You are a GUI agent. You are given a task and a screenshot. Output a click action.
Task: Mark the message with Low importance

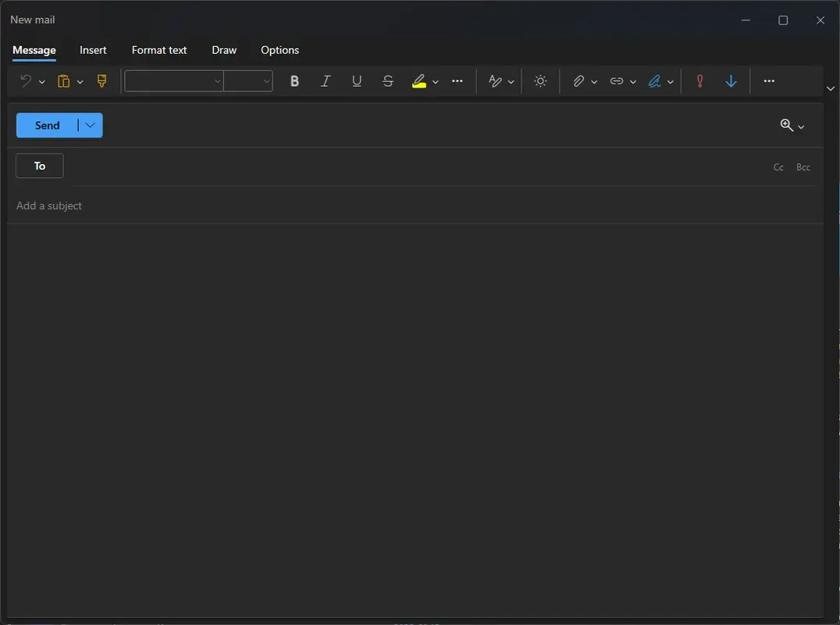click(x=731, y=80)
